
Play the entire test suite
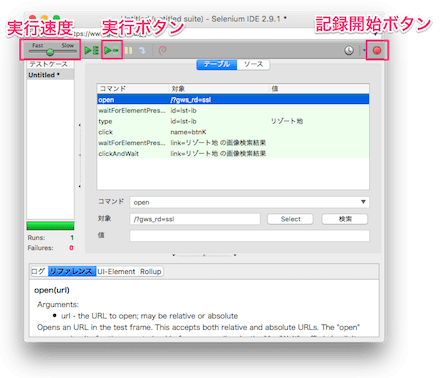tap(91, 50)
